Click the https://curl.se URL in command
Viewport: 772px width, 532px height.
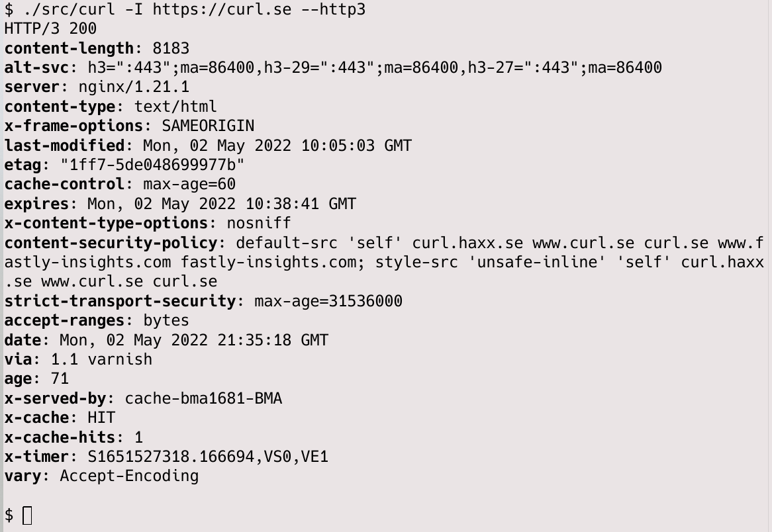coord(222,9)
